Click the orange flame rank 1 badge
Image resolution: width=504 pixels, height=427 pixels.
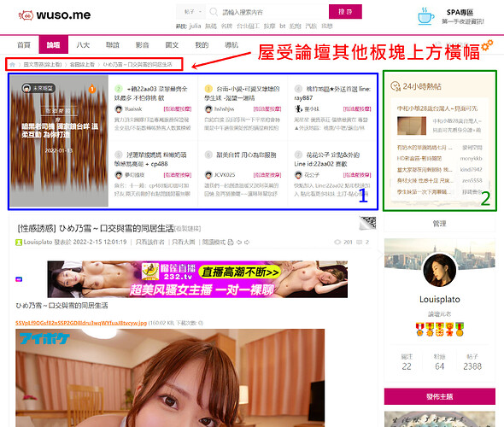tap(92, 88)
